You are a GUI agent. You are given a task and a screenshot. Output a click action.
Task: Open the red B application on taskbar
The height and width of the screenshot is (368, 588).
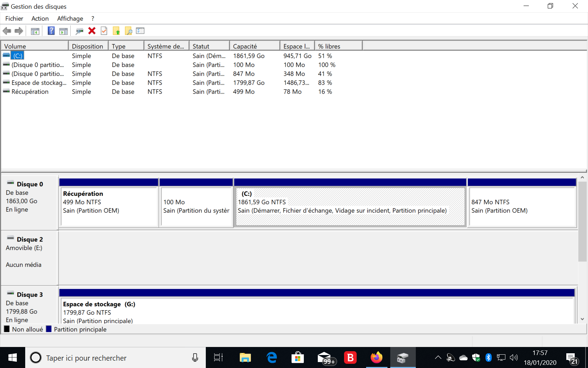(350, 357)
